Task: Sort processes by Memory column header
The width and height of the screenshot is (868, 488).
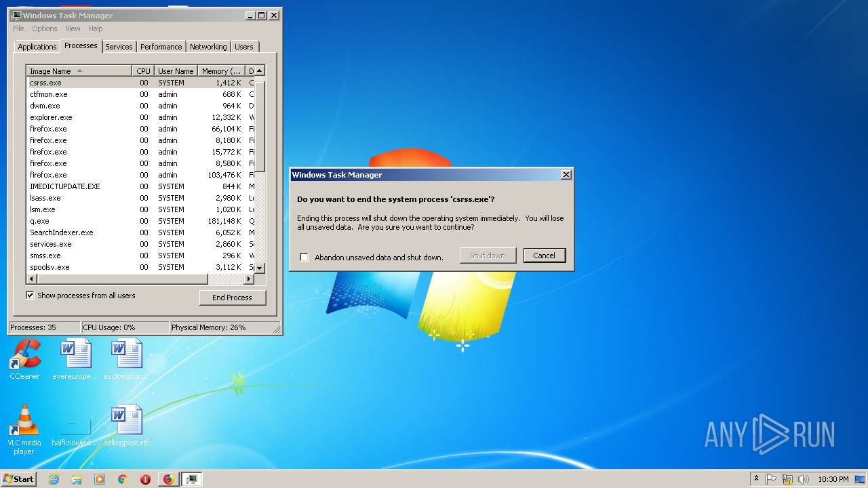Action: click(221, 70)
